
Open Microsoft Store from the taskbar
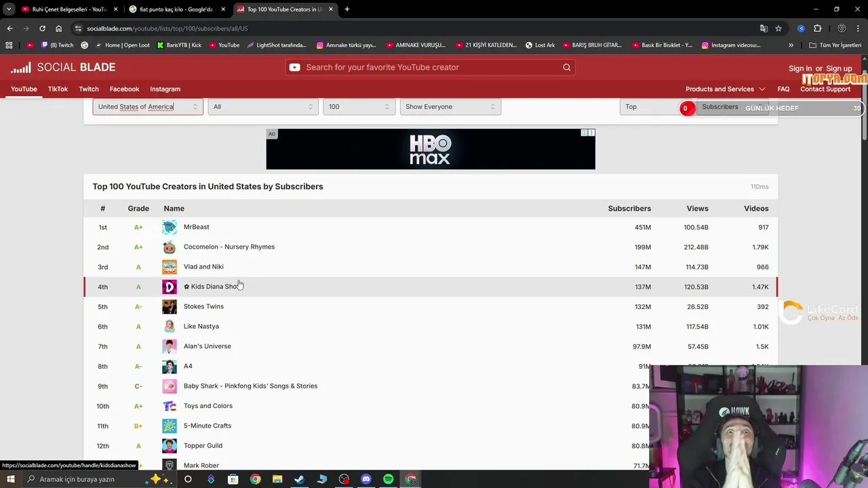click(233, 479)
